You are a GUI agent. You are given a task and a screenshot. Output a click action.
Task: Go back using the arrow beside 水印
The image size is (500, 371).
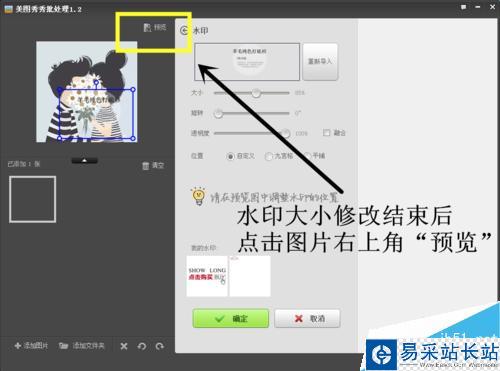click(184, 31)
